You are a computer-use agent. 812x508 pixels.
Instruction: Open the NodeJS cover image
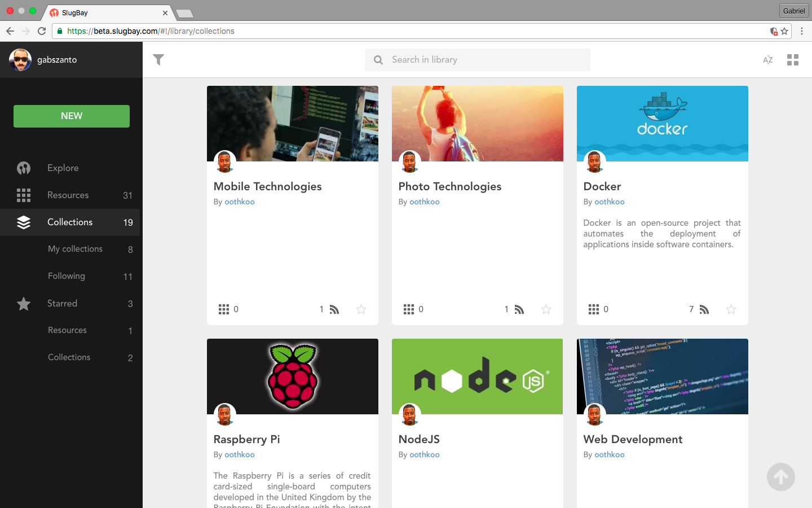coord(478,376)
